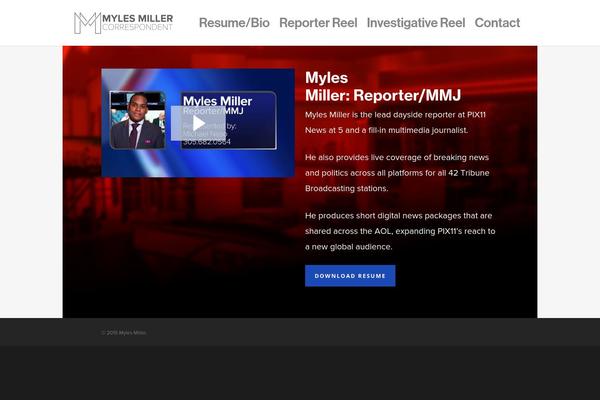
Task: Click the MM logo icon in header
Action: point(87,22)
